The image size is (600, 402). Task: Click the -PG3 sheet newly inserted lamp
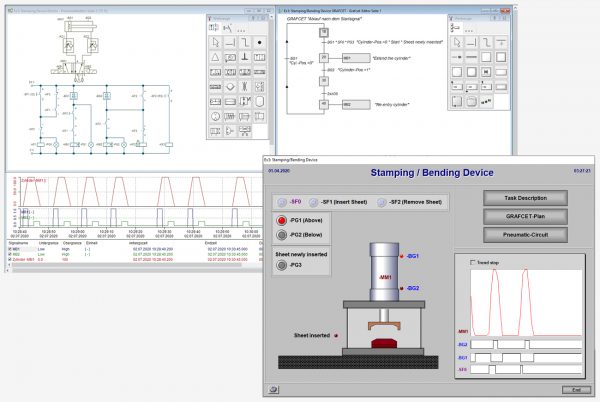pos(282,265)
